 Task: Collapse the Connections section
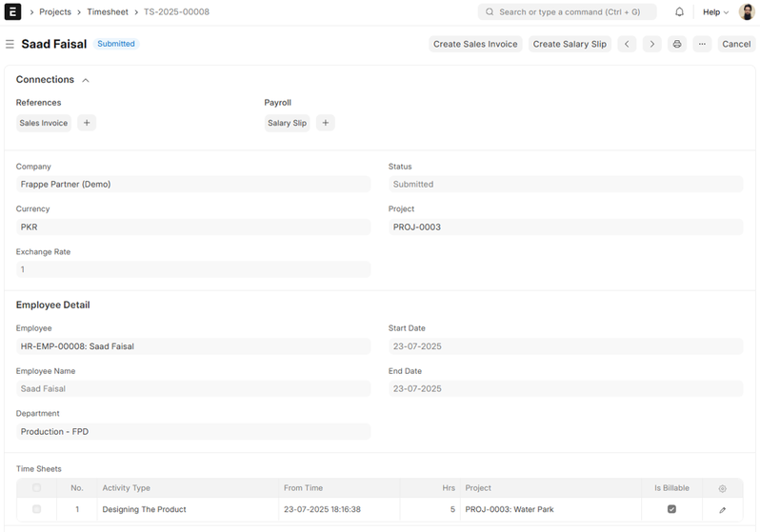(86, 80)
